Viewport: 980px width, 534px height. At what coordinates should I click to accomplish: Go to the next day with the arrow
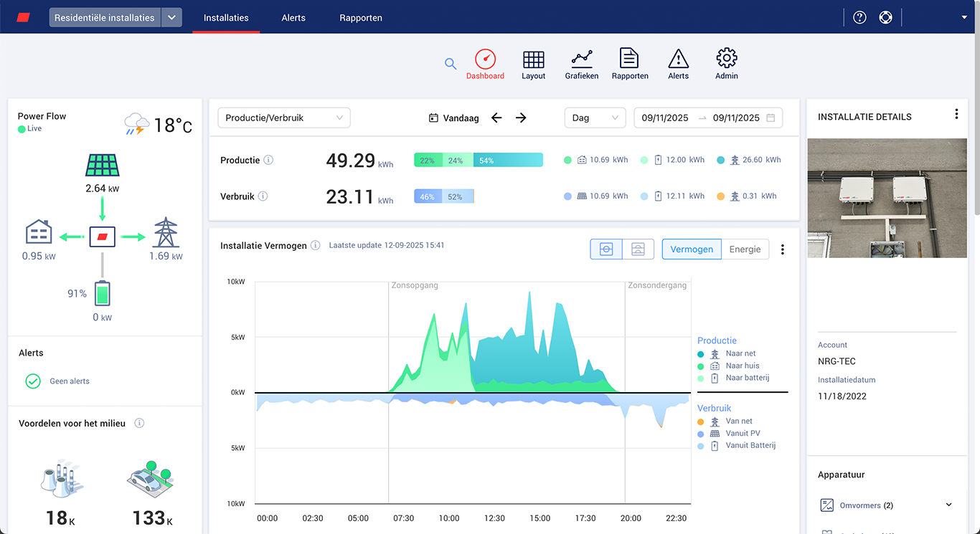tap(519, 118)
